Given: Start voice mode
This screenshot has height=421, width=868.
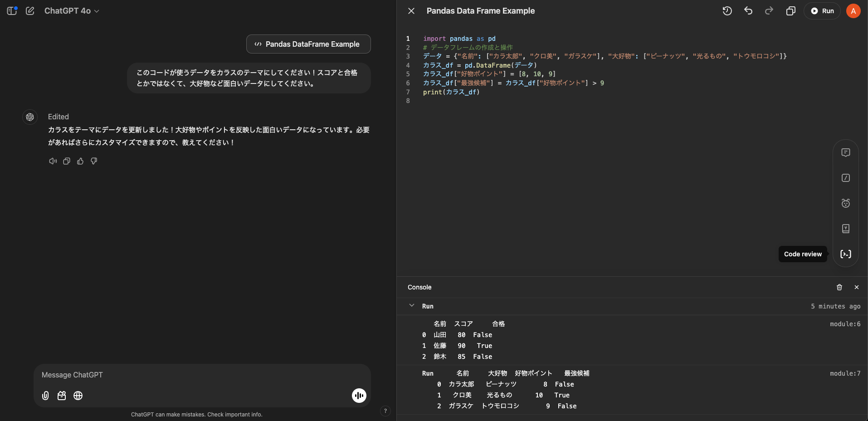Looking at the screenshot, I should tap(359, 395).
